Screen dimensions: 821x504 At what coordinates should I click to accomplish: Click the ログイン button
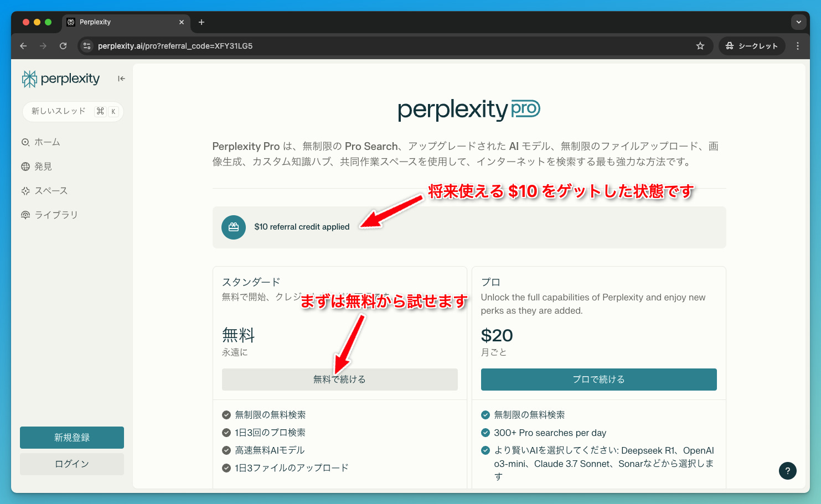[72, 464]
